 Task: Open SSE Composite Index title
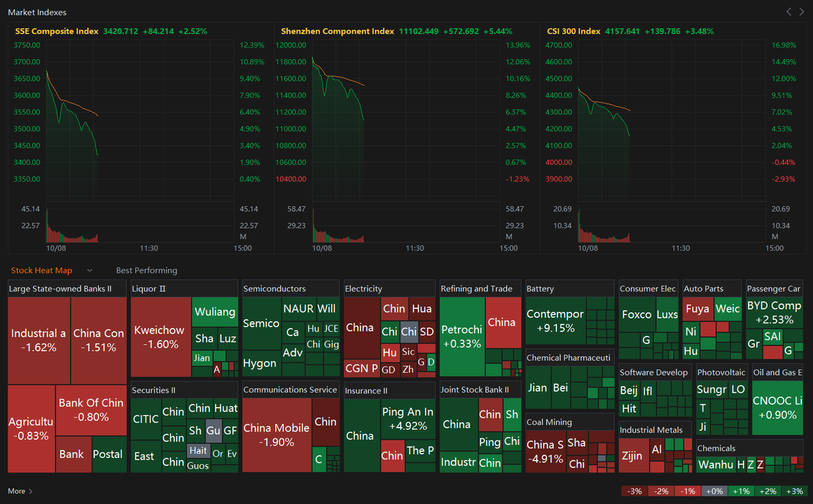point(57,31)
